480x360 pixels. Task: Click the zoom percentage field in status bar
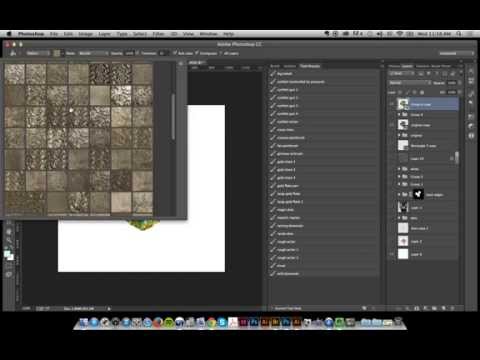26,309
